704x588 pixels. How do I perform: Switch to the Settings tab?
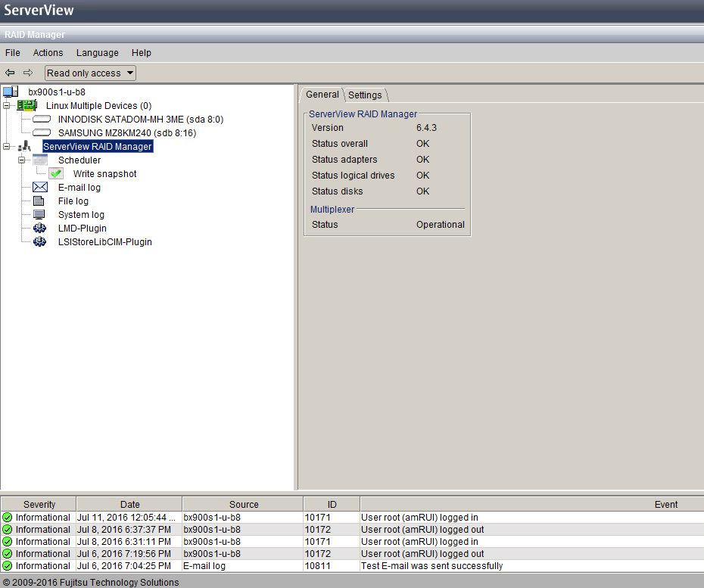coord(365,95)
